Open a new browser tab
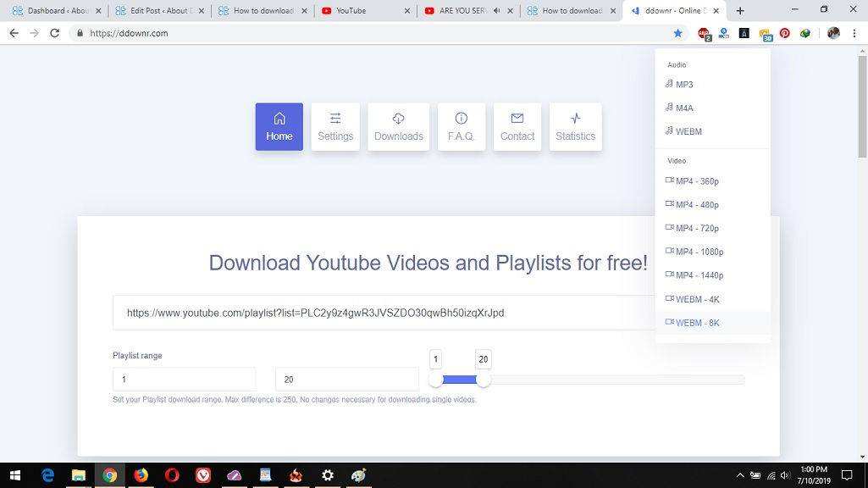The image size is (868, 488). point(740,10)
